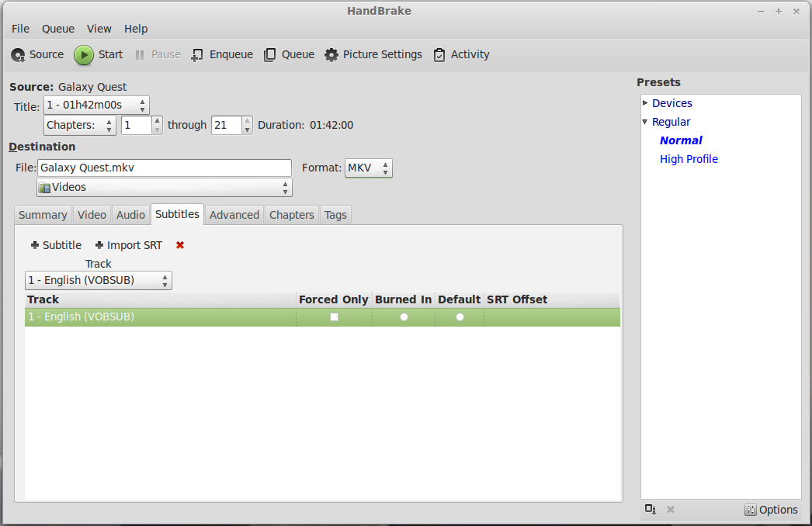Screen dimensions: 812x526
Task: Select Default radio for English VOBSUB
Action: (460, 317)
